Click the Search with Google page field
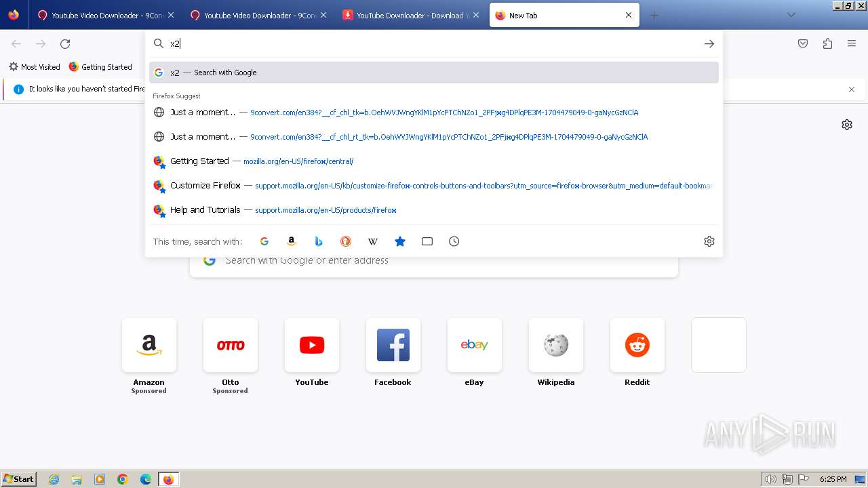The width and height of the screenshot is (868, 488). click(434, 260)
